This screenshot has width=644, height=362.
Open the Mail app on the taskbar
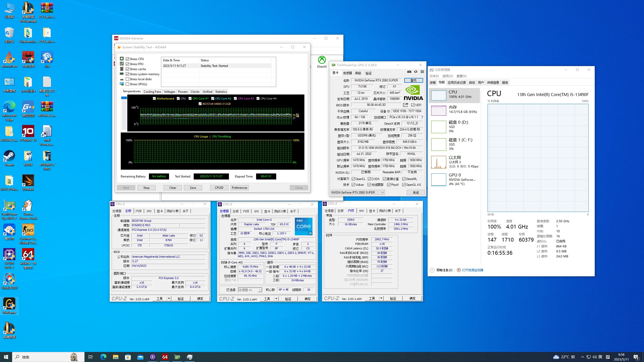point(140,357)
